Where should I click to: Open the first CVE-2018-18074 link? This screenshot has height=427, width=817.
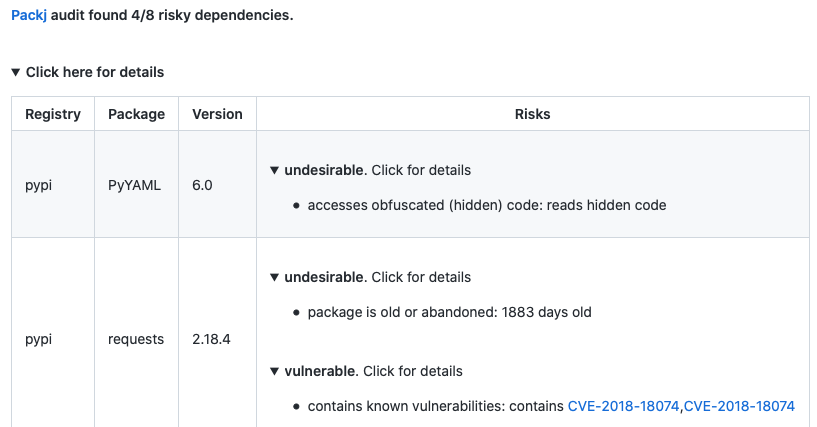click(624, 406)
